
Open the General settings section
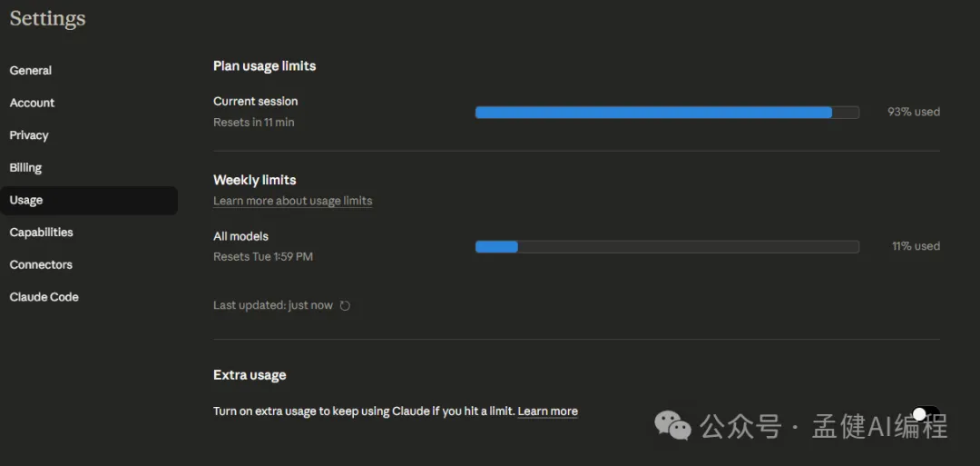(31, 71)
